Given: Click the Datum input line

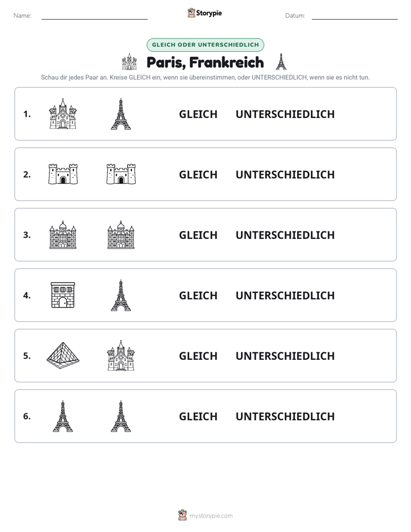Looking at the screenshot, I should pyautogui.click(x=355, y=18).
